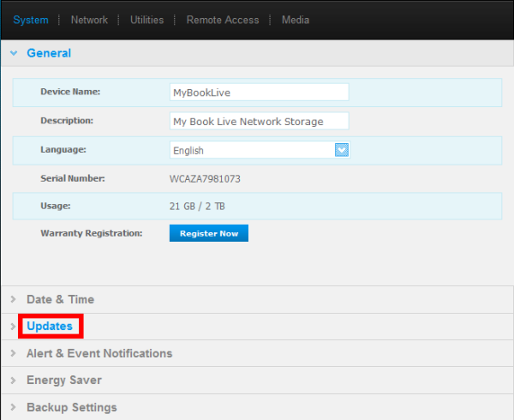Click the Language: label
514x420 pixels.
coord(63,149)
